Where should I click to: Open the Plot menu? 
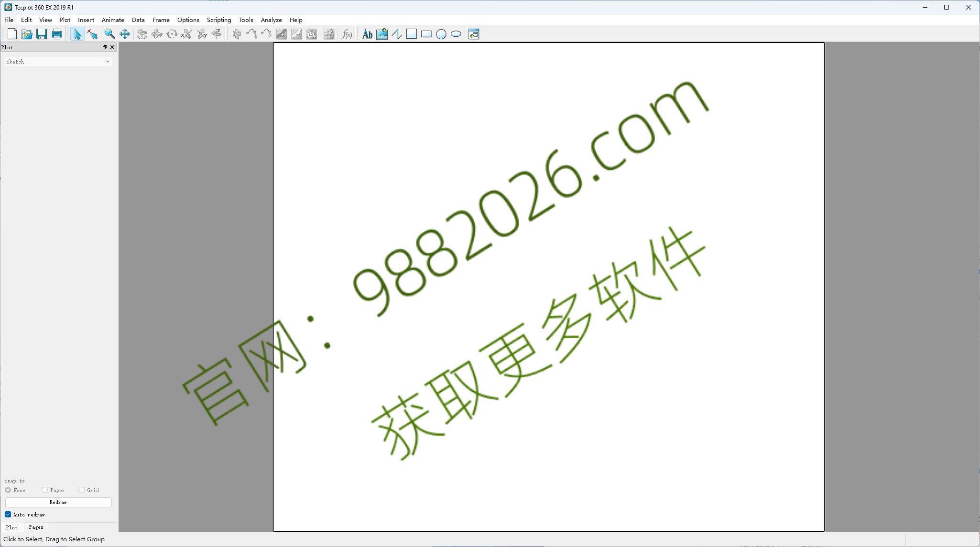point(65,20)
